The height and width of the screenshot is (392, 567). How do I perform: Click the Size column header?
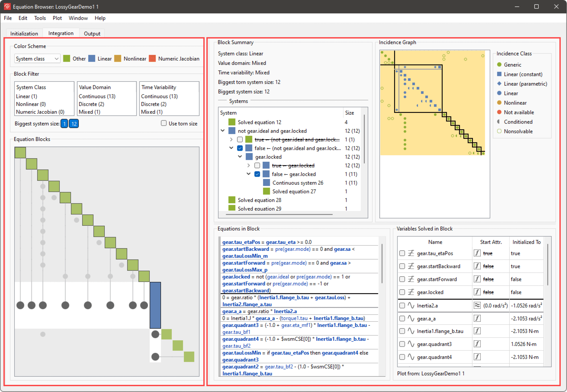[x=352, y=113]
